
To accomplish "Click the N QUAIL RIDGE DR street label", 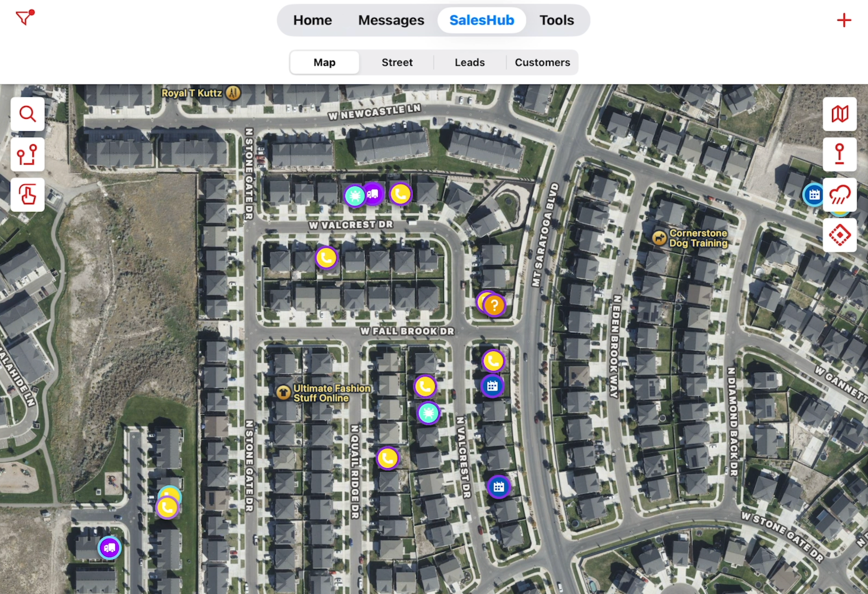I will pos(355,471).
